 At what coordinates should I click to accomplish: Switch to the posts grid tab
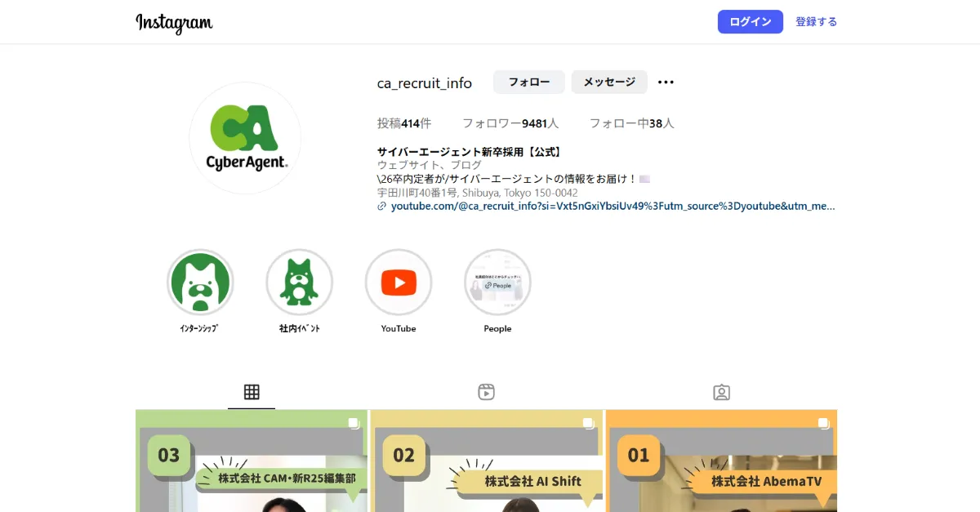click(252, 392)
